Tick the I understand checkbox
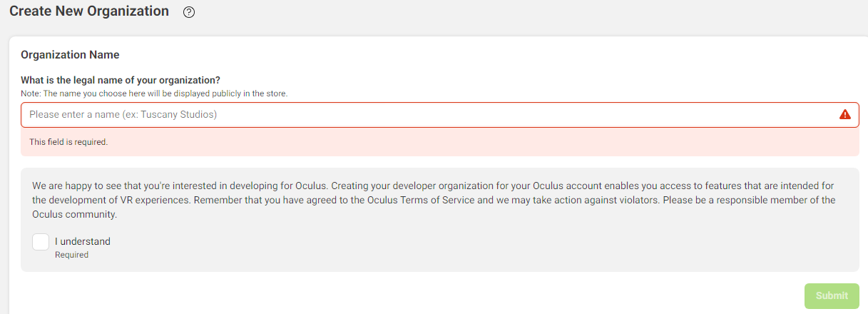The image size is (868, 314). (x=41, y=242)
